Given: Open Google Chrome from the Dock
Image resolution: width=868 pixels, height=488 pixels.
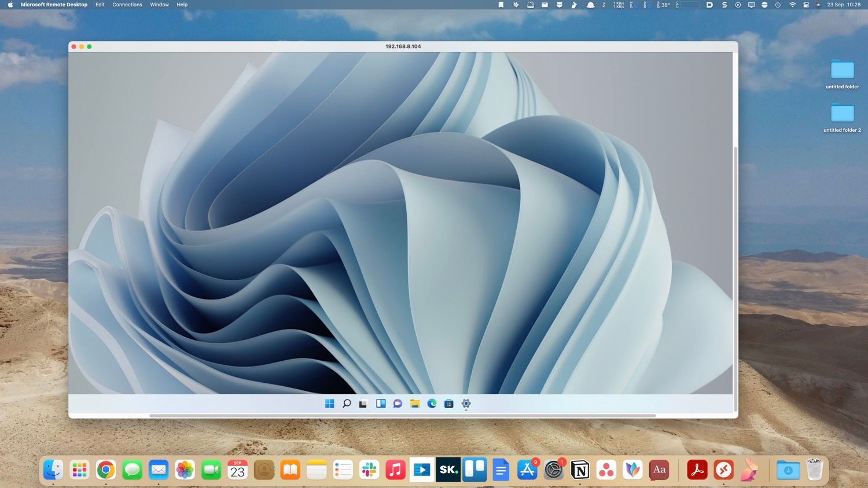Looking at the screenshot, I should point(105,470).
